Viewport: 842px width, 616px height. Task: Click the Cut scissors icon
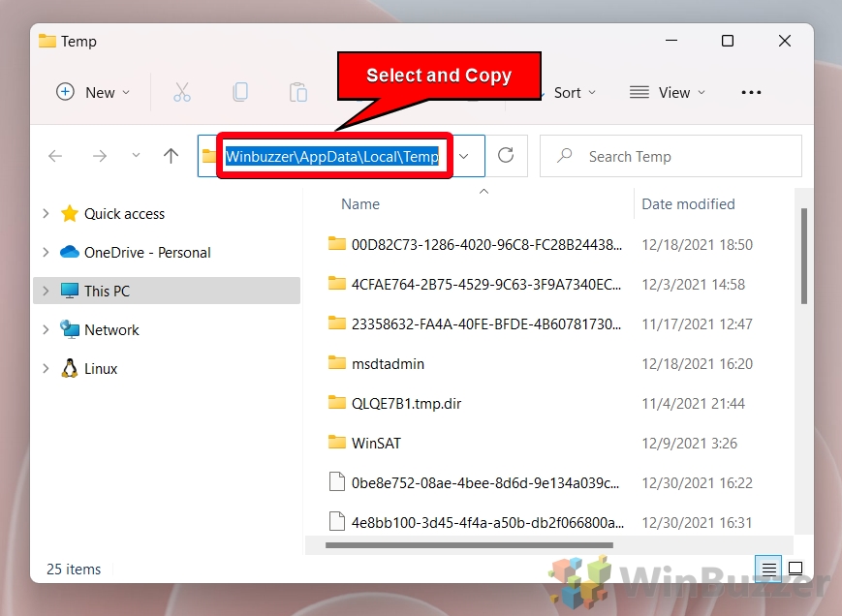[x=182, y=92]
